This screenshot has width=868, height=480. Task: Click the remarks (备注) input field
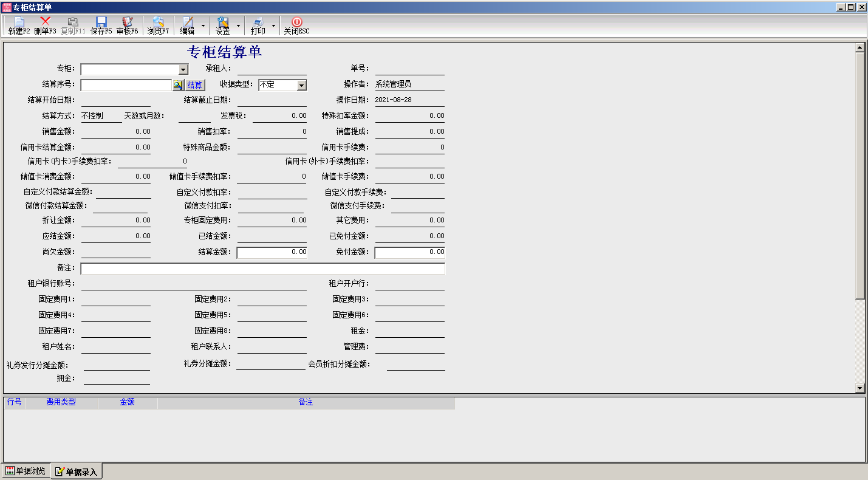(x=262, y=269)
